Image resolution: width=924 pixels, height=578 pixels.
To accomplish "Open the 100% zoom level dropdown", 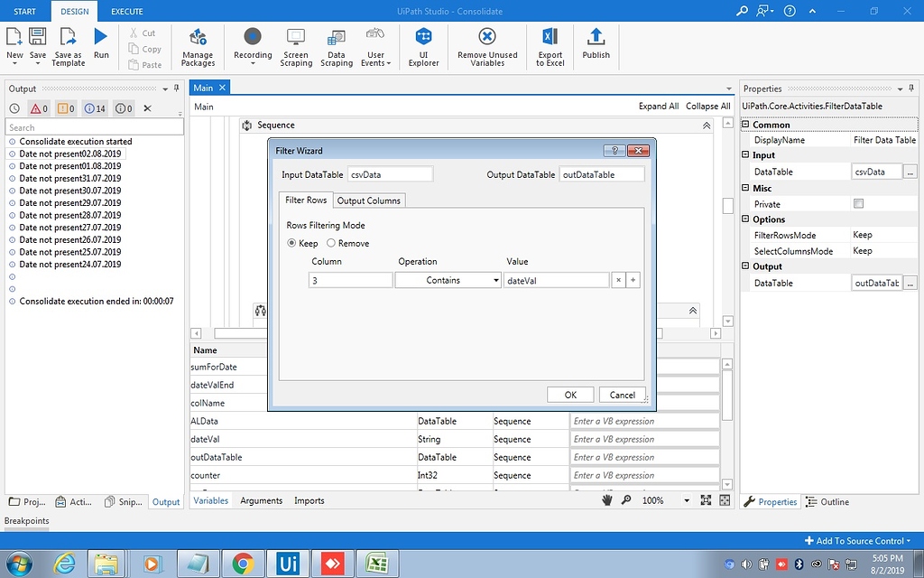I will click(686, 500).
